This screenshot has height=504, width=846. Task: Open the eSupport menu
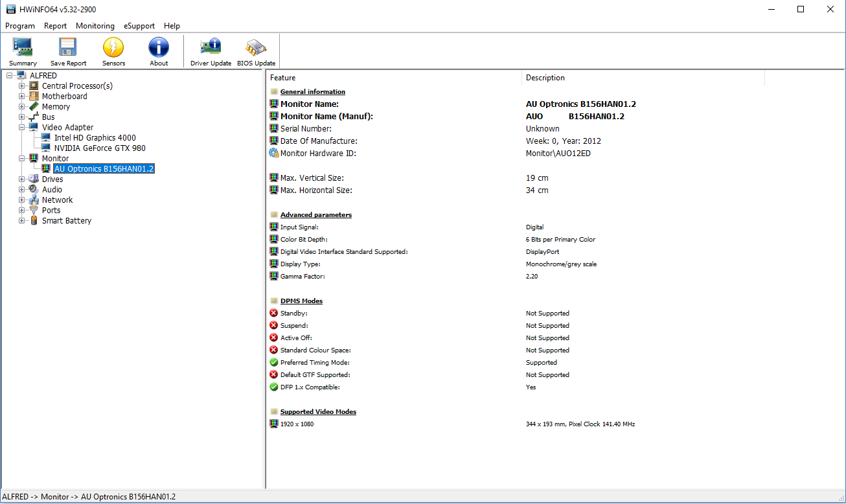point(139,26)
